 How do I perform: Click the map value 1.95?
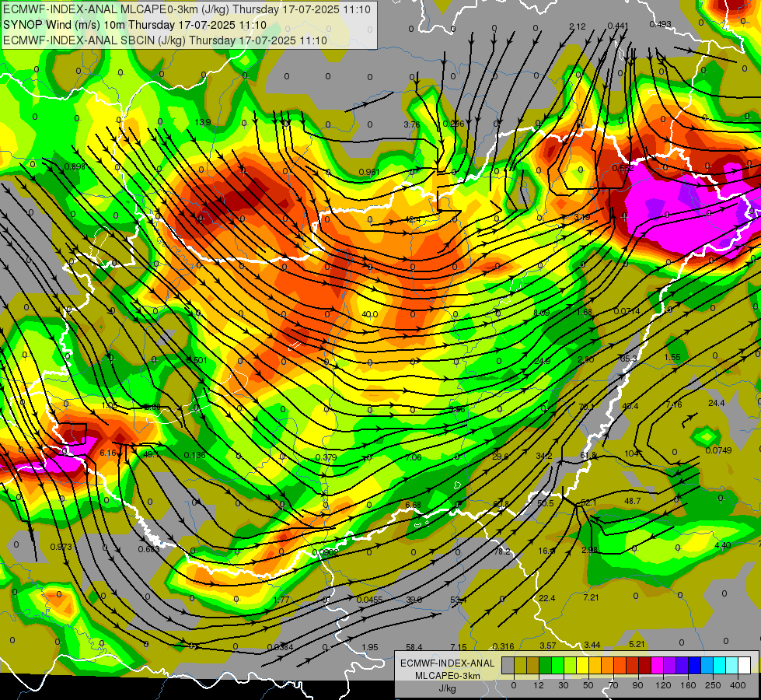point(370,647)
